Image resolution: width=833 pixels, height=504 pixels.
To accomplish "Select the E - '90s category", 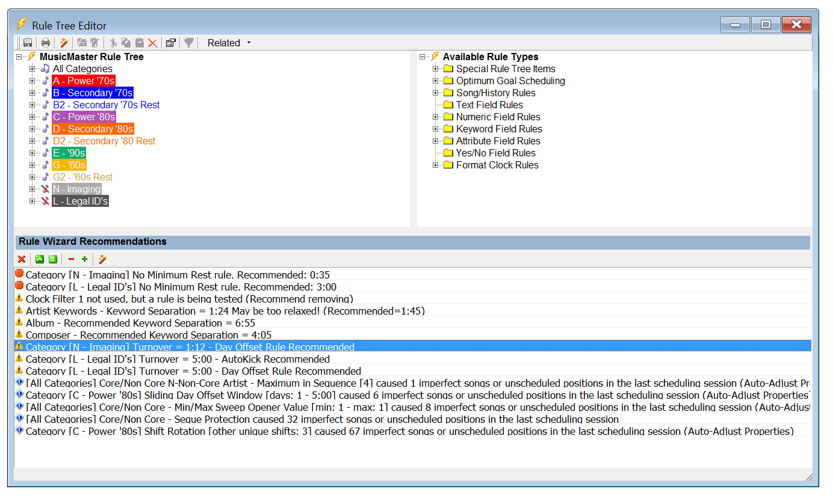I will 69,153.
